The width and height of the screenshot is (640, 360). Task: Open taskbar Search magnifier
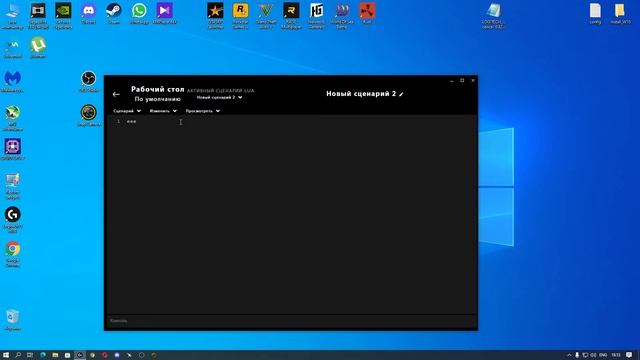click(18, 355)
